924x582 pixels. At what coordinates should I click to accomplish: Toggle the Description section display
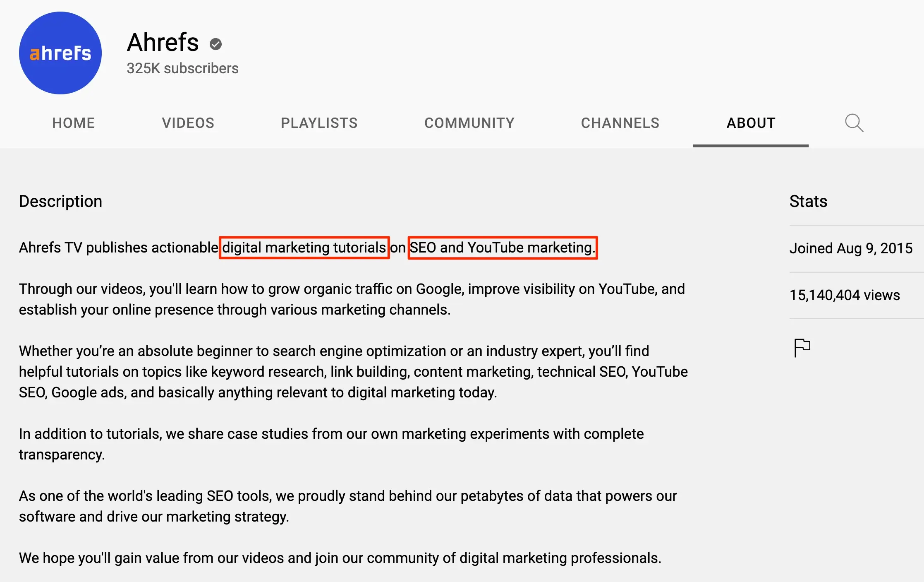pos(60,200)
